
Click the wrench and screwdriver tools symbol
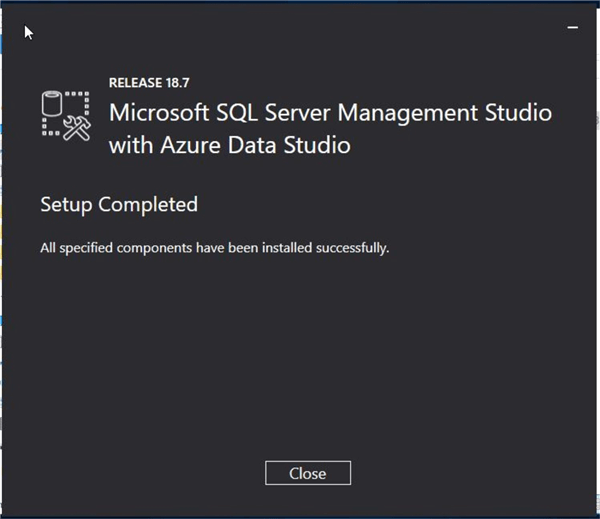[77, 128]
